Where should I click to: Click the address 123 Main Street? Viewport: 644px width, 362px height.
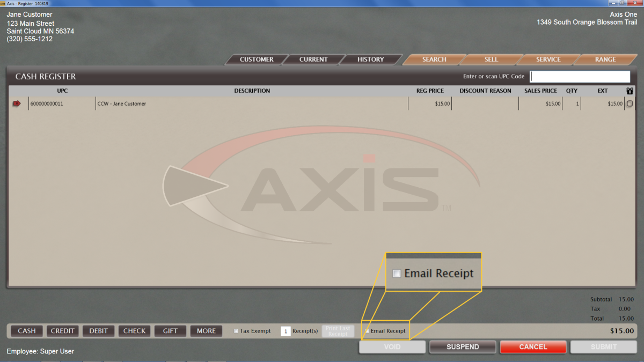31,23
